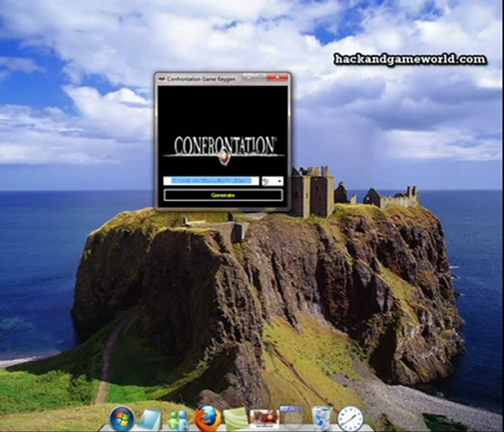Click the highlighted serial key field
This screenshot has width=504, height=432.
click(211, 181)
